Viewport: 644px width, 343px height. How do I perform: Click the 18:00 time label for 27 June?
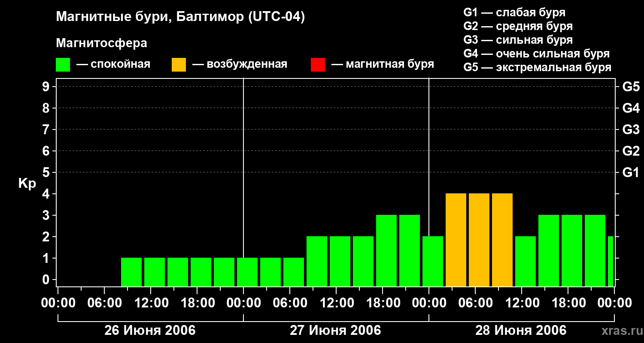tap(383, 303)
